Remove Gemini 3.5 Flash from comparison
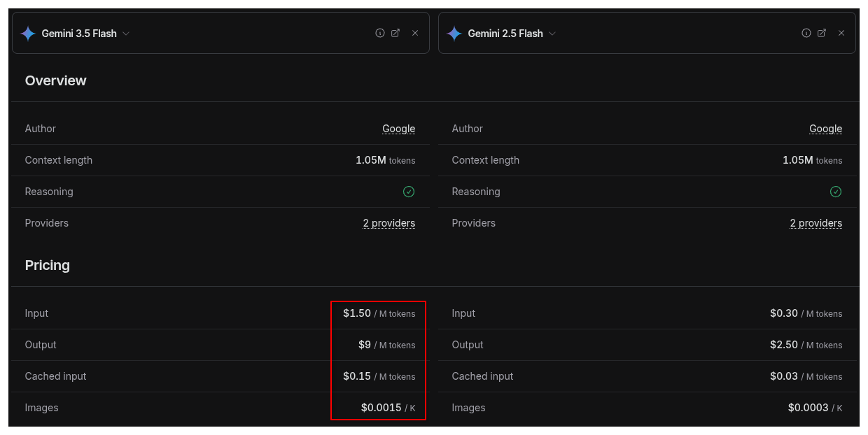The image size is (868, 435). (x=415, y=33)
